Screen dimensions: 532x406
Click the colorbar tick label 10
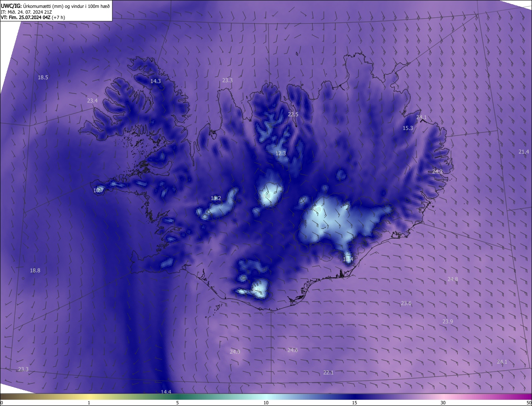266,403
